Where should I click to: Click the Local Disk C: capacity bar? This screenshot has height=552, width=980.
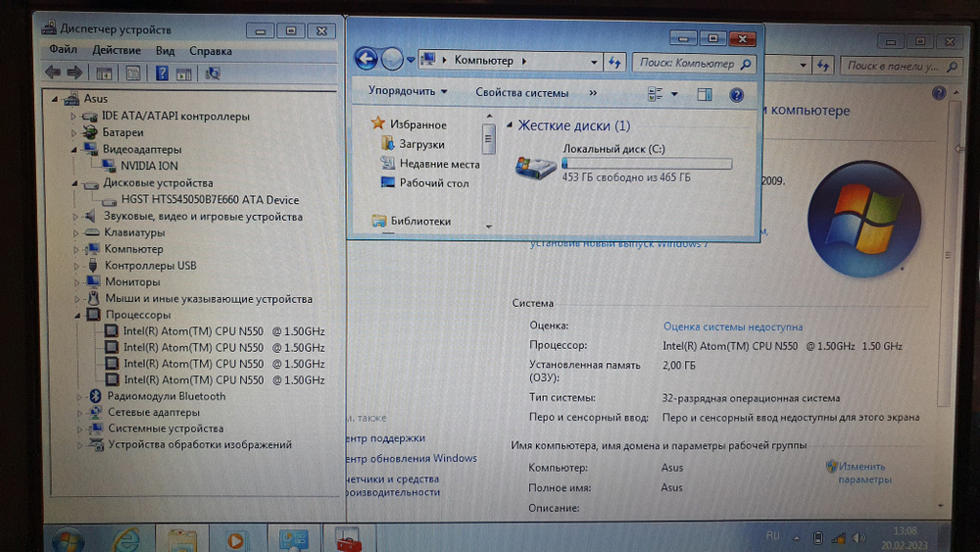647,164
